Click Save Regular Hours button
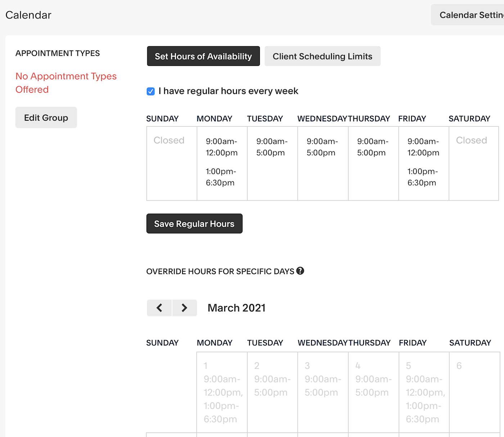The width and height of the screenshot is (504, 437). 194,224
